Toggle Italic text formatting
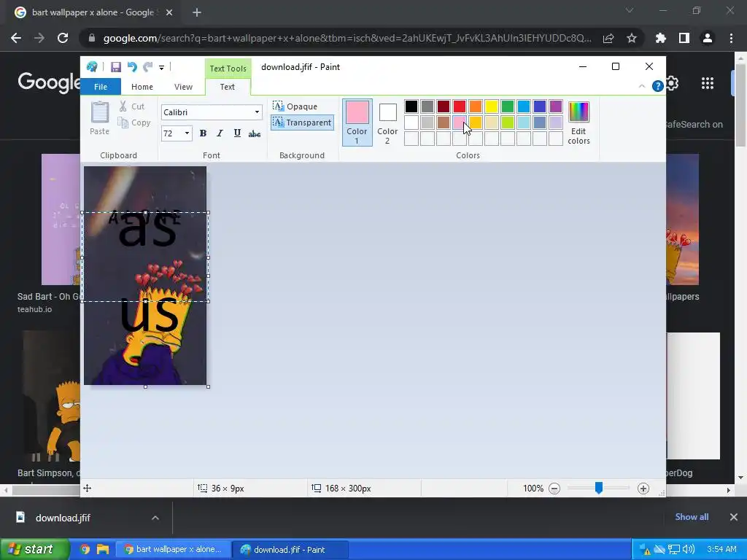The image size is (747, 560). 220,133
